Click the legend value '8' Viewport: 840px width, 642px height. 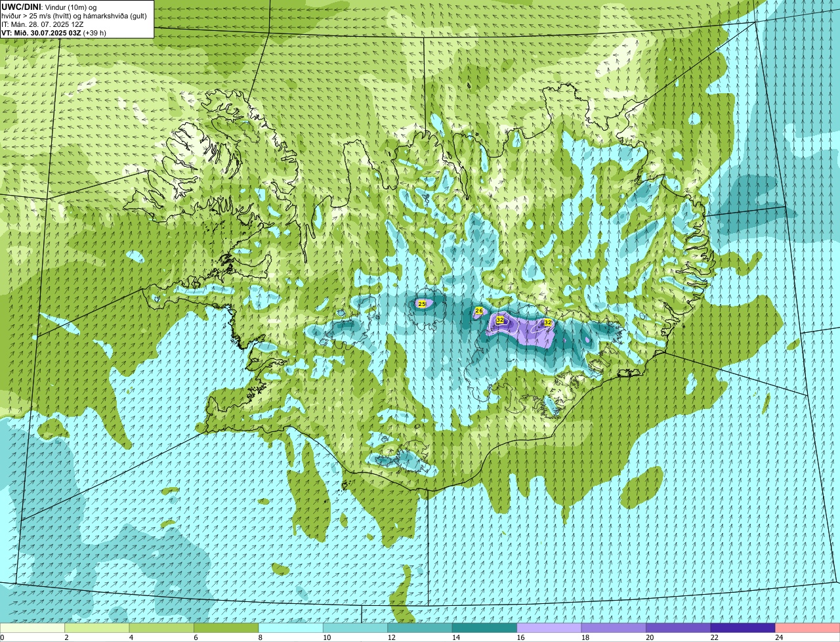pos(261,637)
